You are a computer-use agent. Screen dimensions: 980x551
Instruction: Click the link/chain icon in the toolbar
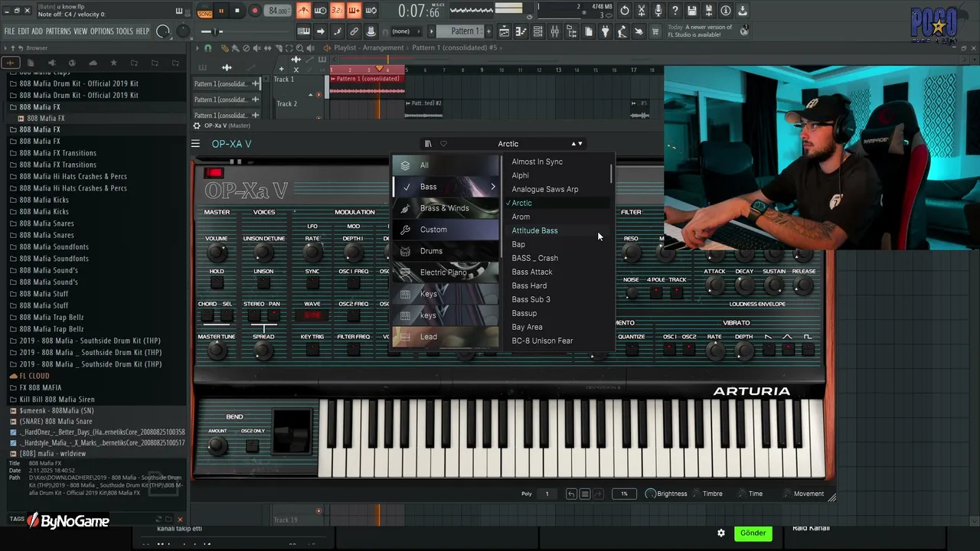[x=354, y=31]
